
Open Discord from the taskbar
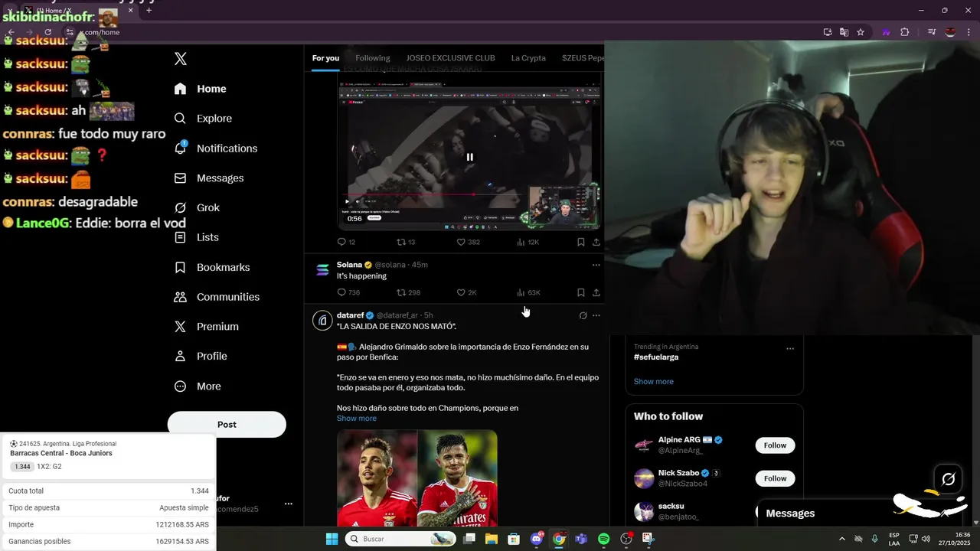tap(537, 539)
